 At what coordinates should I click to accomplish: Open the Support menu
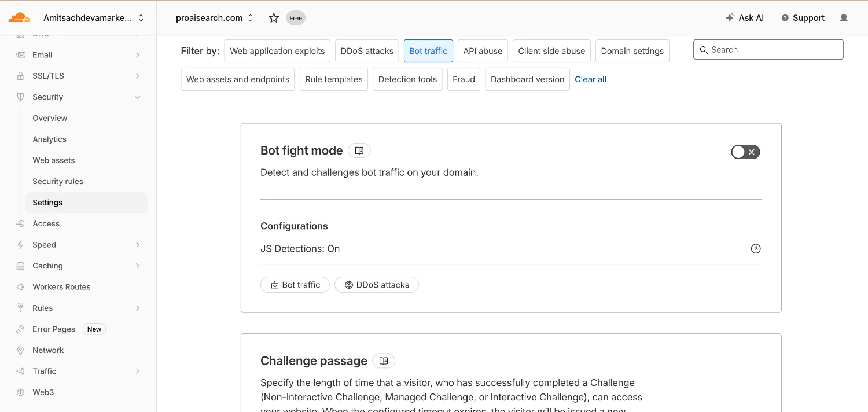pos(803,17)
